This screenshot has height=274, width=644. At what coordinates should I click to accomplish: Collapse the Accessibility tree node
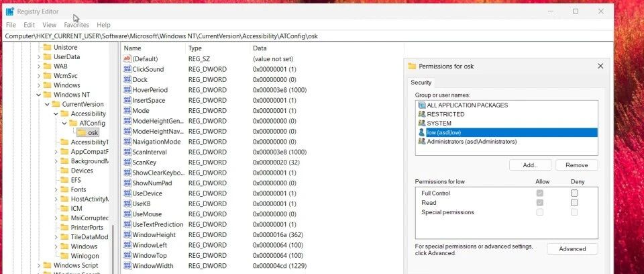click(56, 113)
